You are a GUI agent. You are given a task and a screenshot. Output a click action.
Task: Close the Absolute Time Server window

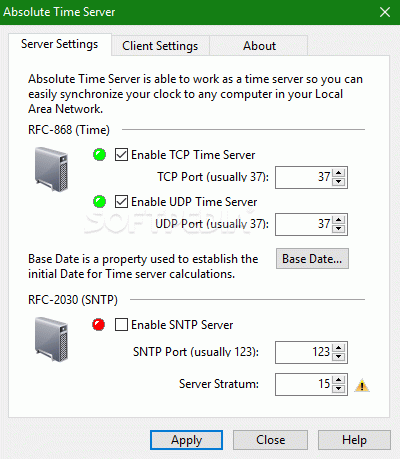click(x=385, y=12)
